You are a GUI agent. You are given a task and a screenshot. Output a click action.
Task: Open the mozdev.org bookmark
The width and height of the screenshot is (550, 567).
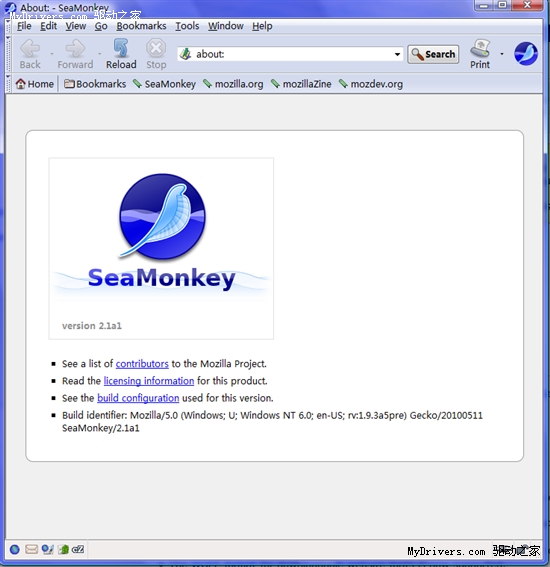[371, 84]
